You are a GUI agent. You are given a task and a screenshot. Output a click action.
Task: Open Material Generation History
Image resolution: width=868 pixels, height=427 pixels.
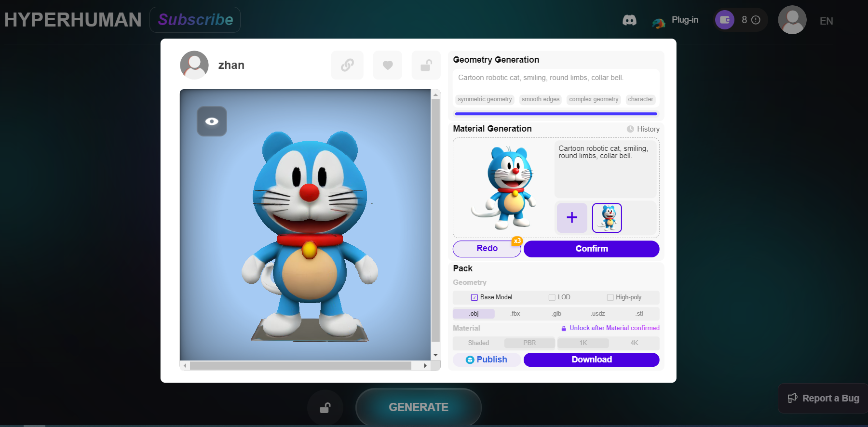point(643,129)
